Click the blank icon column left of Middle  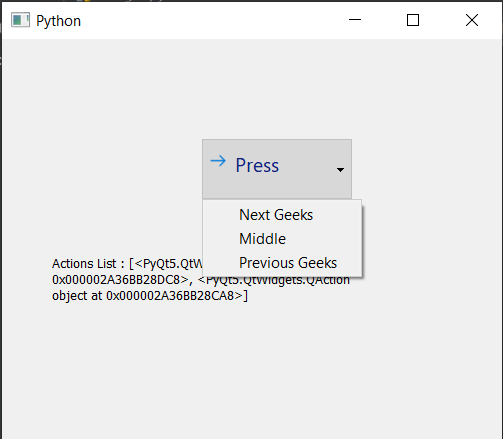[x=221, y=239]
